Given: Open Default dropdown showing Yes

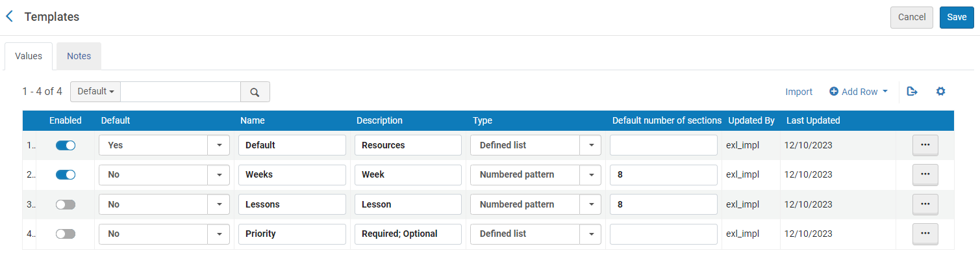Looking at the screenshot, I should pyautogui.click(x=164, y=145).
